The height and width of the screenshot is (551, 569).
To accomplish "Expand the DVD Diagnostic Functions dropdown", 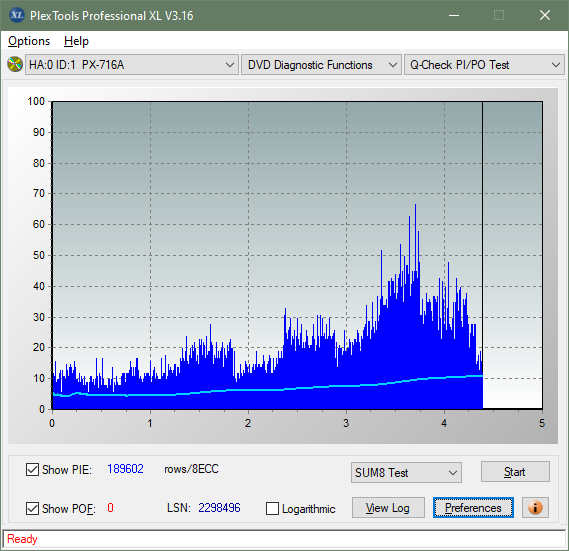I will [x=321, y=65].
